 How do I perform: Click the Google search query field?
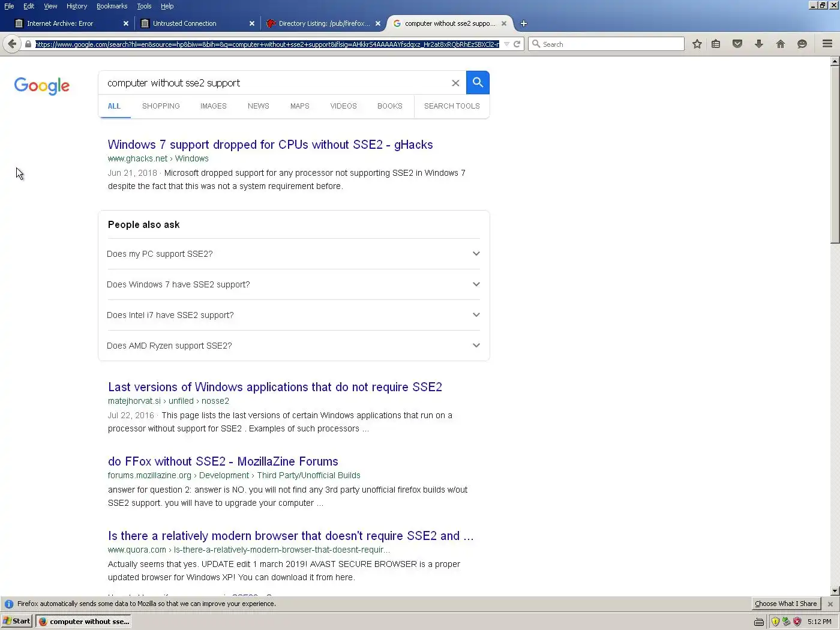[x=276, y=83]
